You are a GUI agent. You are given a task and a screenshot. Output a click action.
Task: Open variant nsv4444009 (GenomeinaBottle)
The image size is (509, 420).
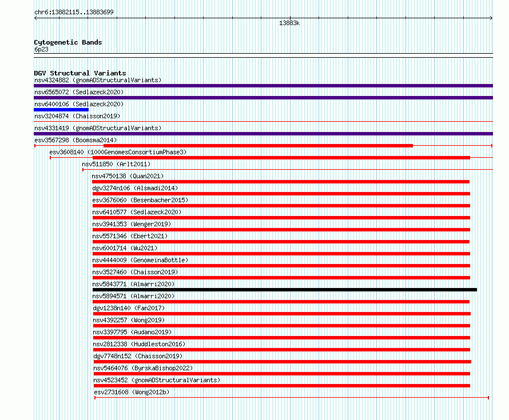point(140,260)
